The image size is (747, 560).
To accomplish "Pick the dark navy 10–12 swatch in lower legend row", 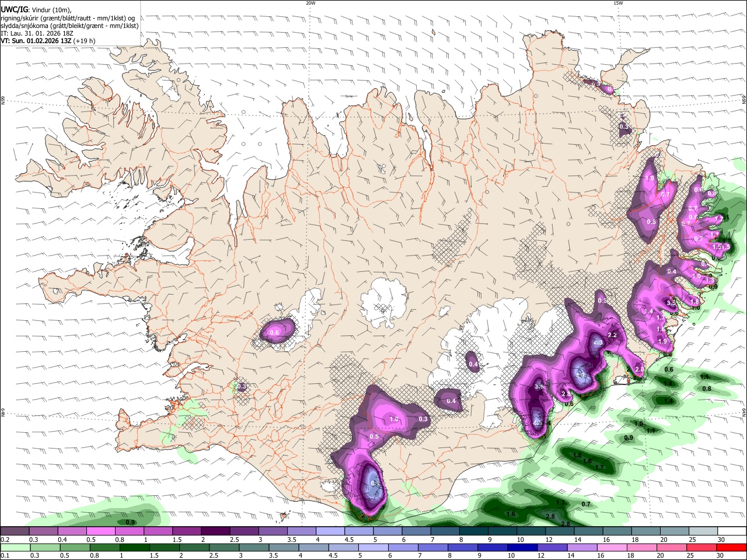I will pyautogui.click(x=522, y=548).
